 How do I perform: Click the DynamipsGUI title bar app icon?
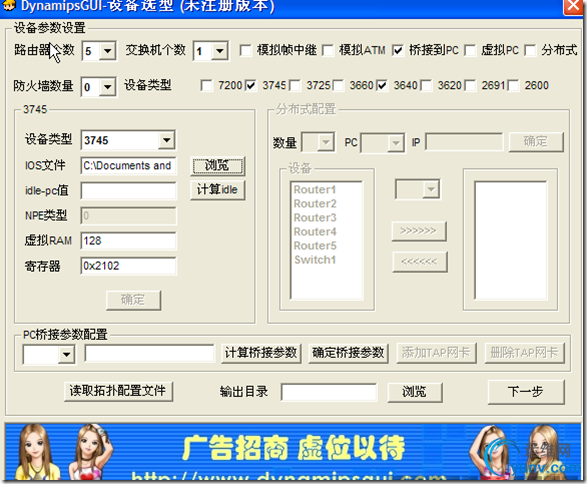coord(8,5)
